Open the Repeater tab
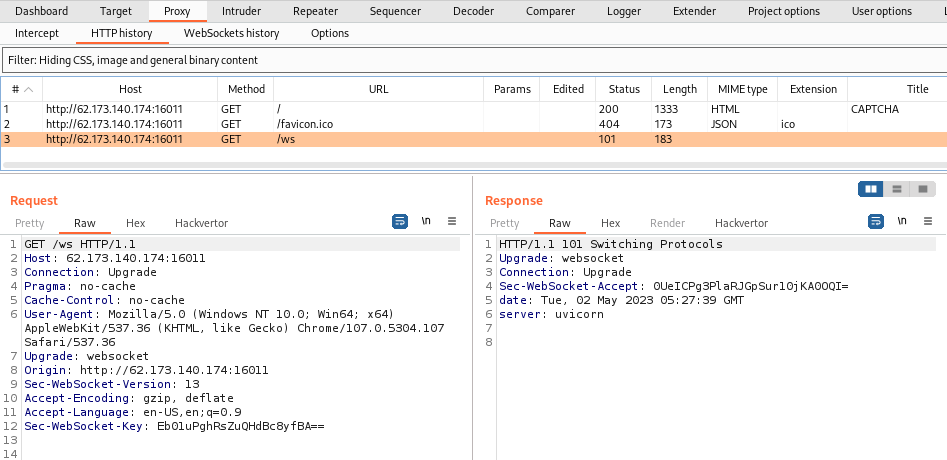Image resolution: width=947 pixels, height=460 pixels. (x=315, y=11)
